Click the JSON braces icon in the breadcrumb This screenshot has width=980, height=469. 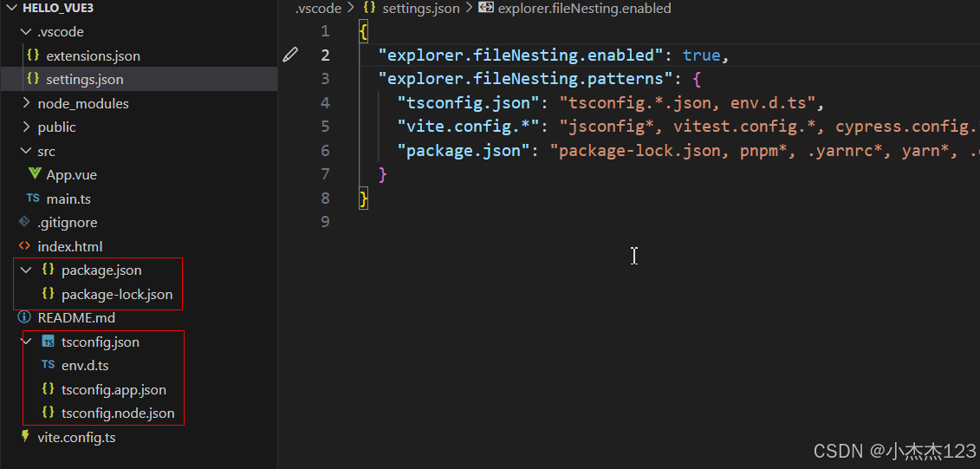coord(369,8)
